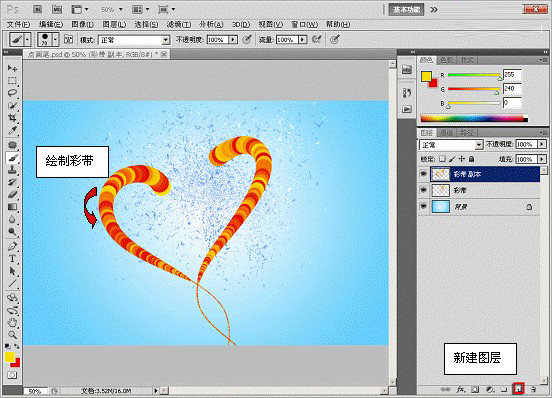Select the Move tool

(12, 68)
